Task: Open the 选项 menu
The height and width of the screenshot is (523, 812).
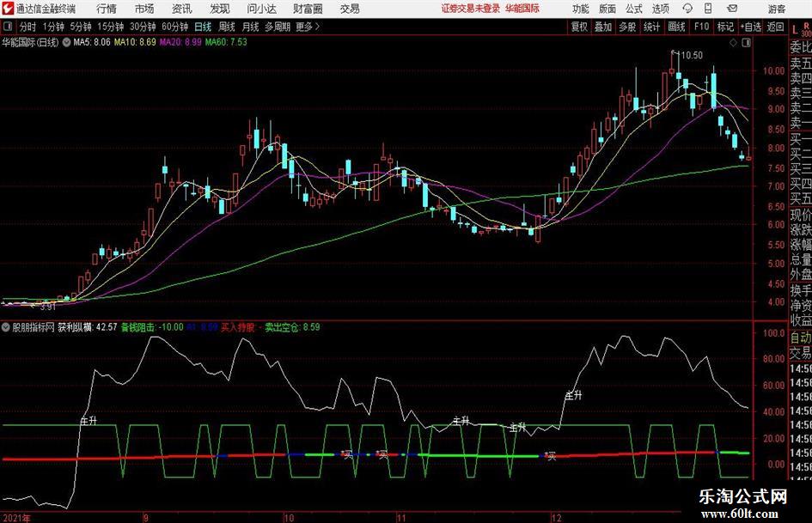Action: pos(660,9)
